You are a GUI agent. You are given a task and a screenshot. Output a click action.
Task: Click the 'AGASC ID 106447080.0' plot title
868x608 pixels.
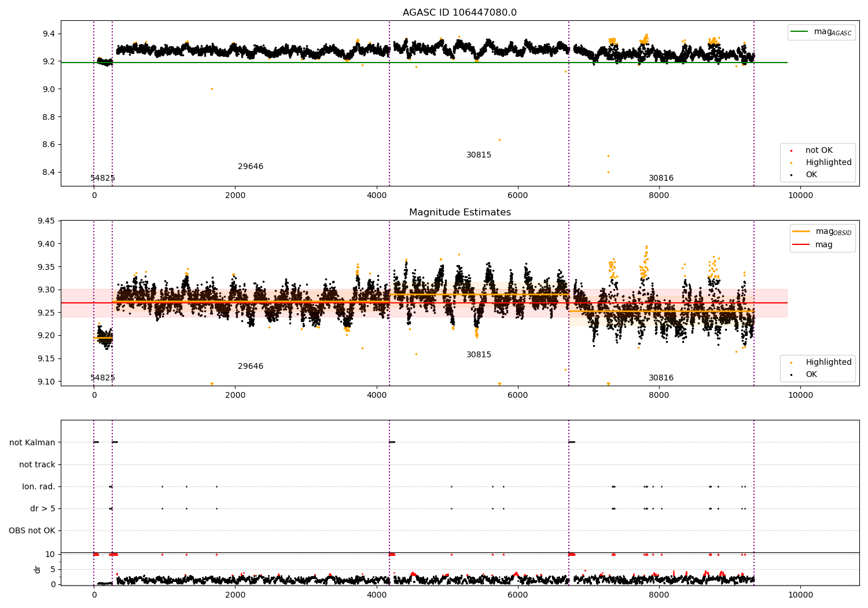pyautogui.click(x=459, y=13)
